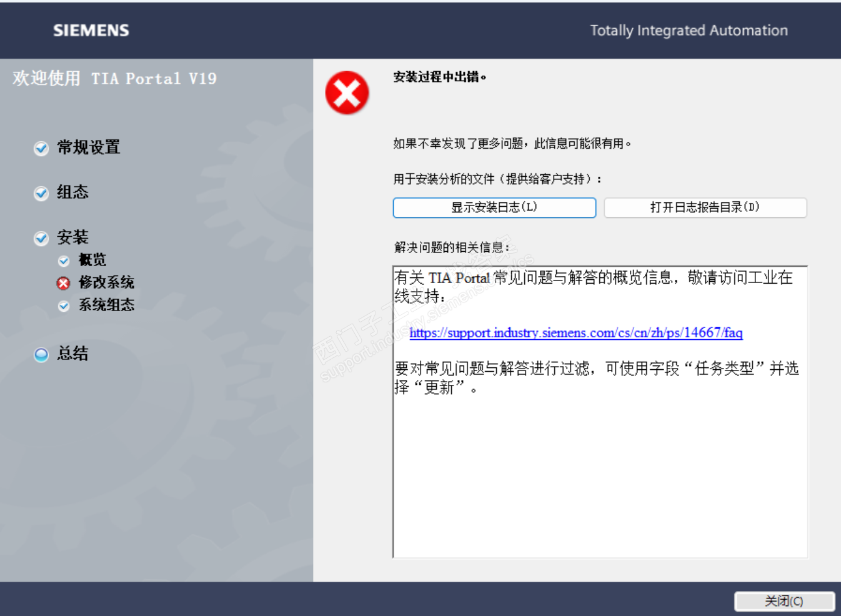Click the checkmark icon beside 安装

click(x=41, y=238)
